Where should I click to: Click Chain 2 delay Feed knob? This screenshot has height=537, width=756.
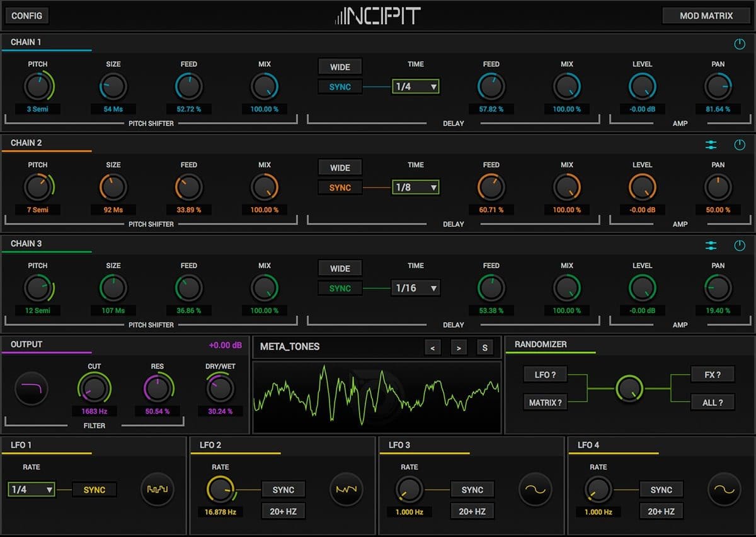coord(491,188)
